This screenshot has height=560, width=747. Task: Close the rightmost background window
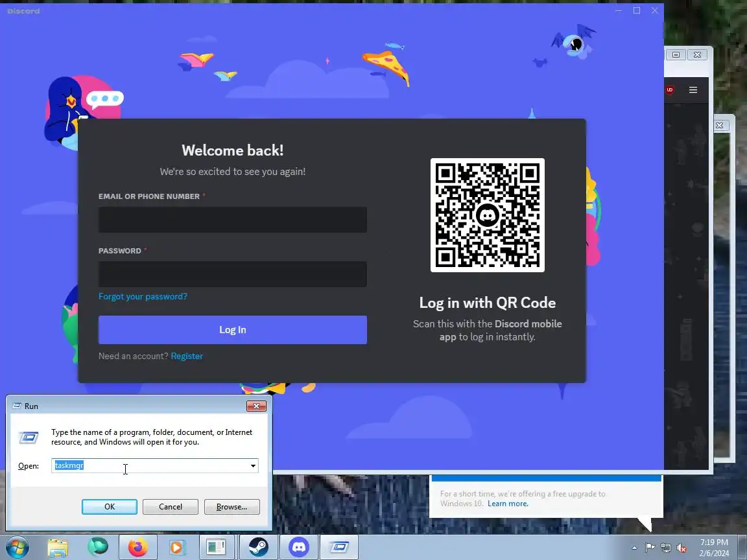pos(719,125)
